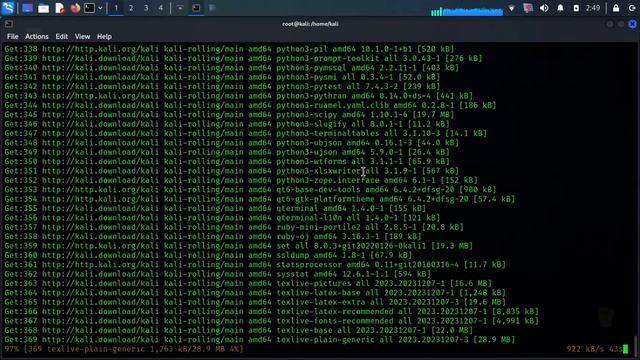Open the terminal emulator launcher icon
Viewport: 640px width, 360px height.
click(89, 8)
